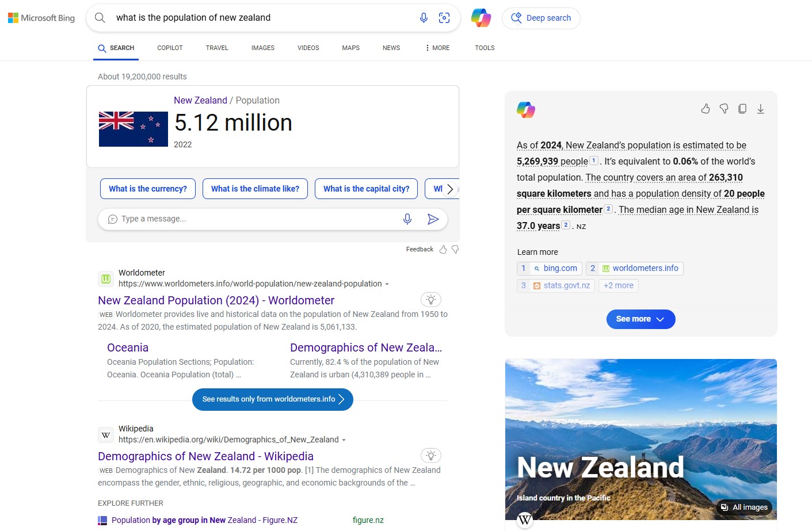Click the search magnifier icon in search box
This screenshot has width=812, height=531.
click(100, 18)
